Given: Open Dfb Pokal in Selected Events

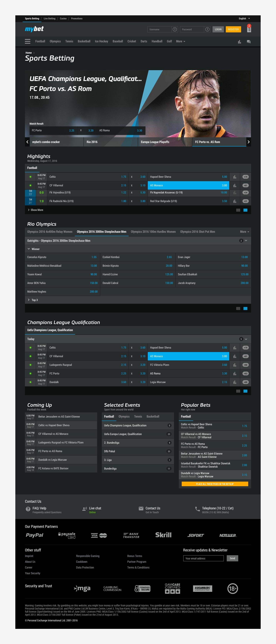Looking at the screenshot, I should [138, 451].
